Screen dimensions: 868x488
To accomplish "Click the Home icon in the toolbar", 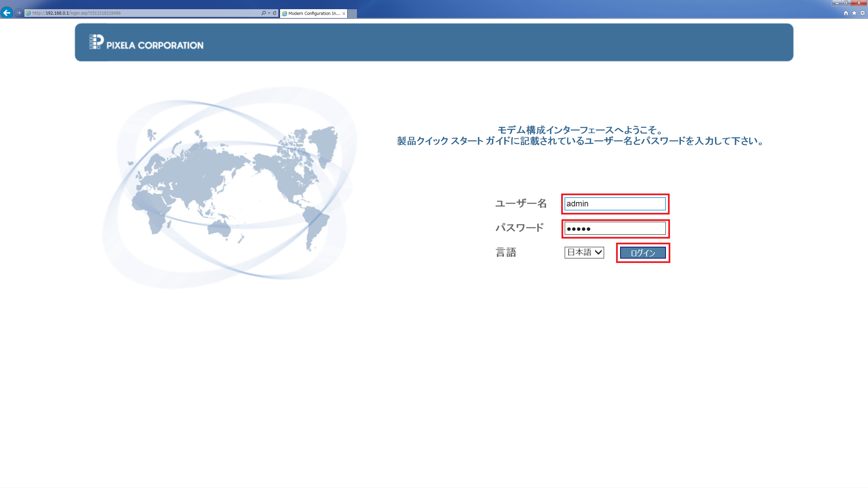I will [x=845, y=13].
